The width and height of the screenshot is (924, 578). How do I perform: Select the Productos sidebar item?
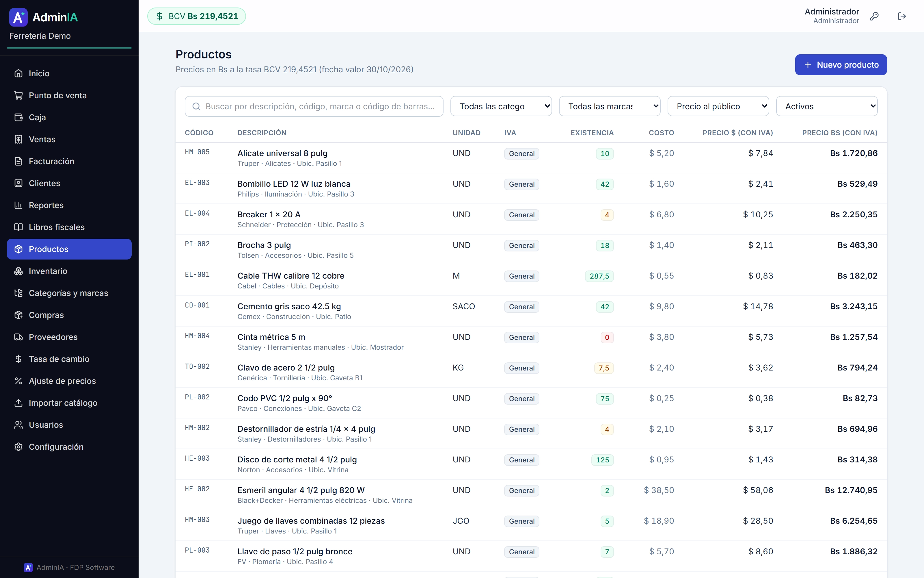tap(69, 249)
